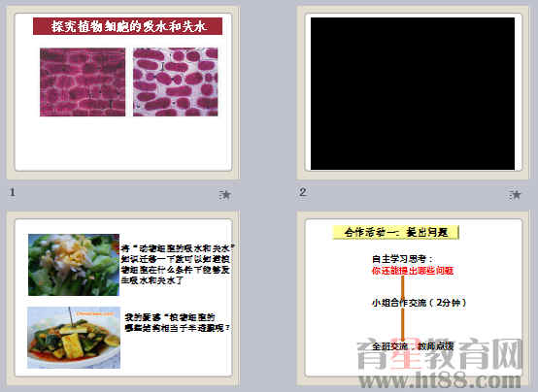Click the text 小组合作交流（2分钟）
This screenshot has width=538, height=392.
pyautogui.click(x=420, y=303)
